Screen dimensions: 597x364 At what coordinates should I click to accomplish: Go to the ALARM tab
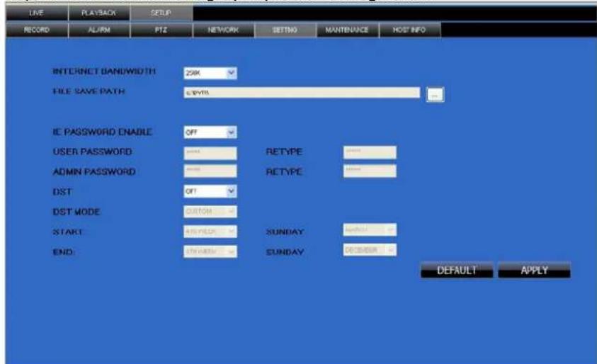coord(99,30)
